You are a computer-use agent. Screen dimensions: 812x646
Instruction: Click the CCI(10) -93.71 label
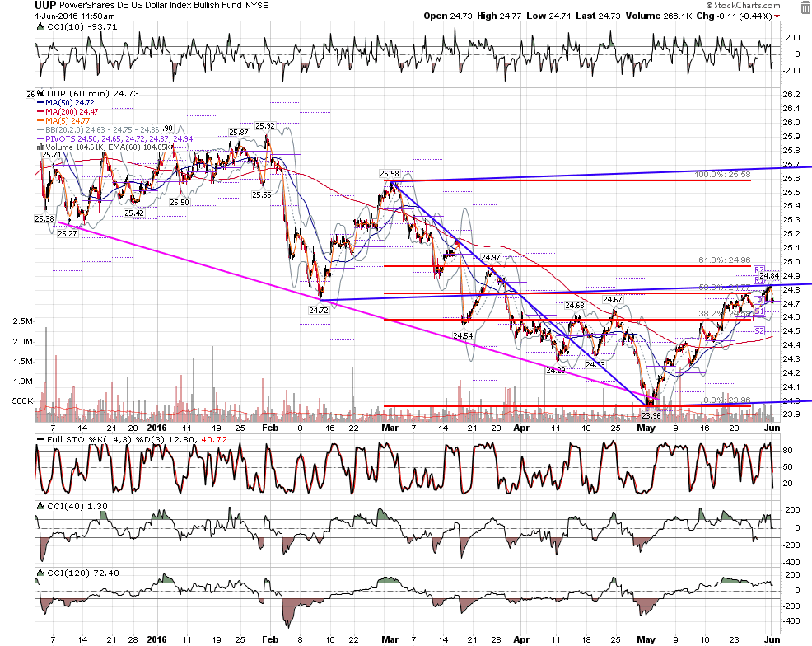pyautogui.click(x=82, y=27)
